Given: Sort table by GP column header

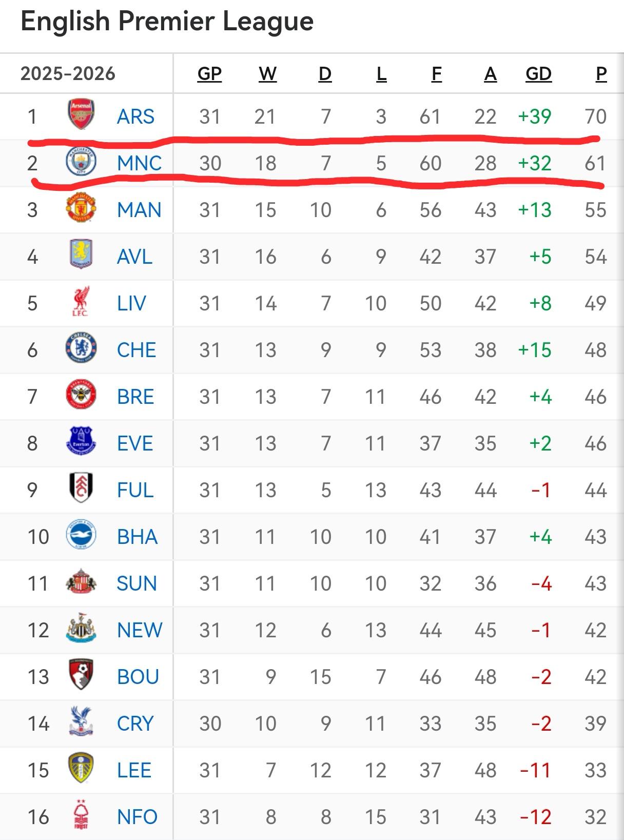Looking at the screenshot, I should [x=209, y=74].
